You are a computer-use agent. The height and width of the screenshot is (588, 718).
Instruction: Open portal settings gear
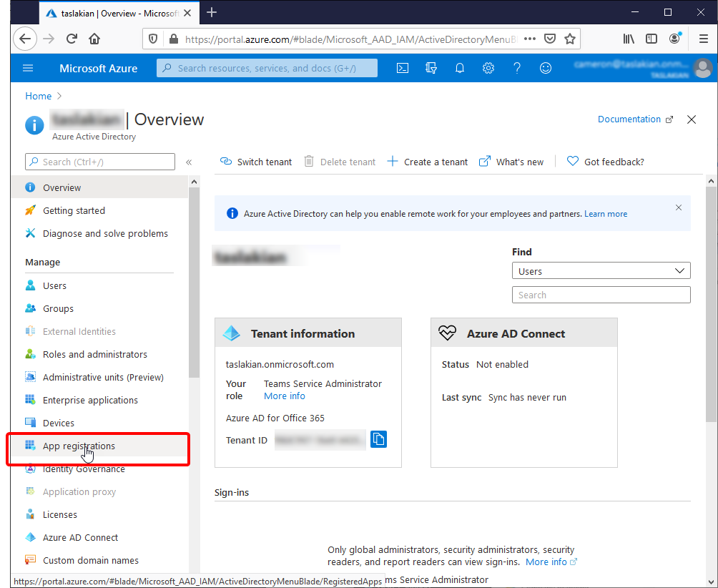pos(488,68)
